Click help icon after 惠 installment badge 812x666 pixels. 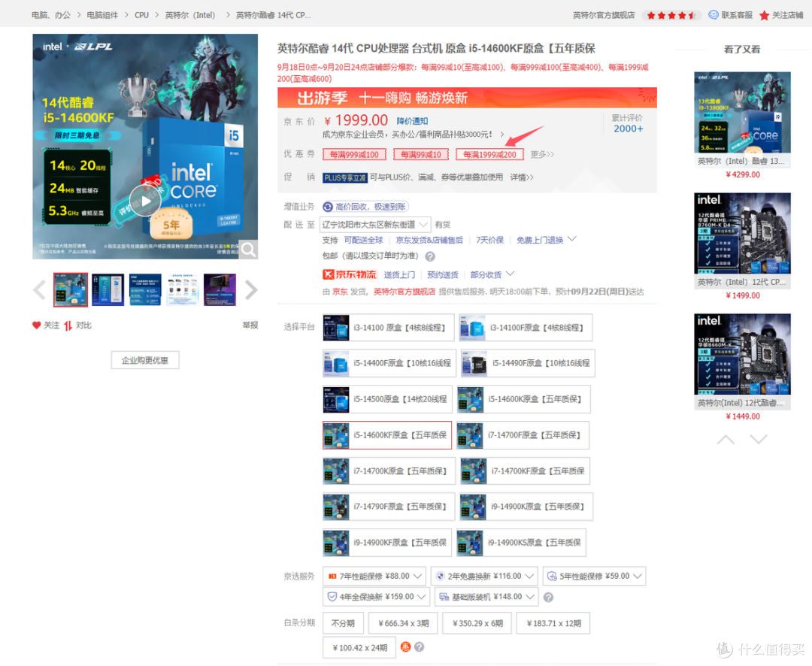(x=420, y=647)
